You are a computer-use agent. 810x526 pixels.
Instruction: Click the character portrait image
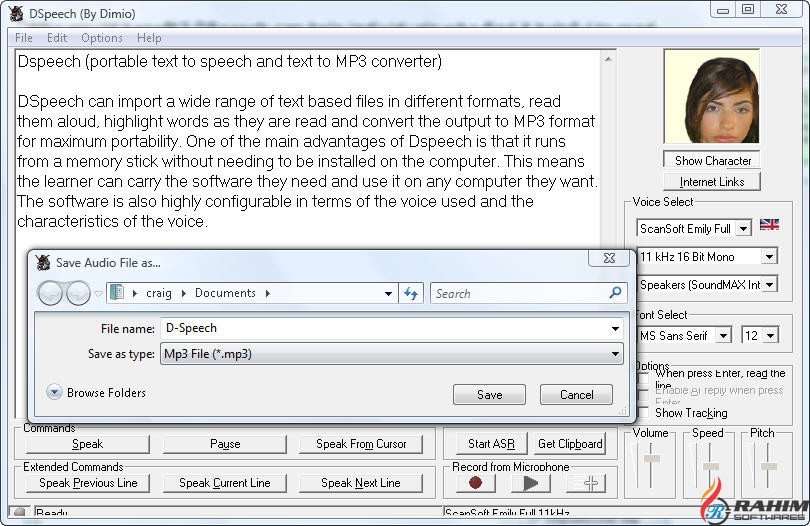click(711, 96)
